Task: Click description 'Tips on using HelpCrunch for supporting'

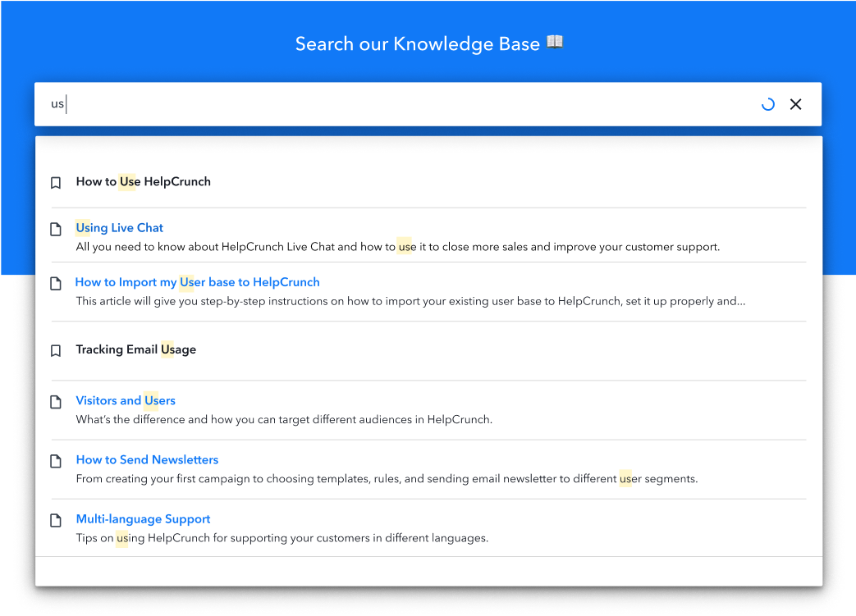Action: 282,538
